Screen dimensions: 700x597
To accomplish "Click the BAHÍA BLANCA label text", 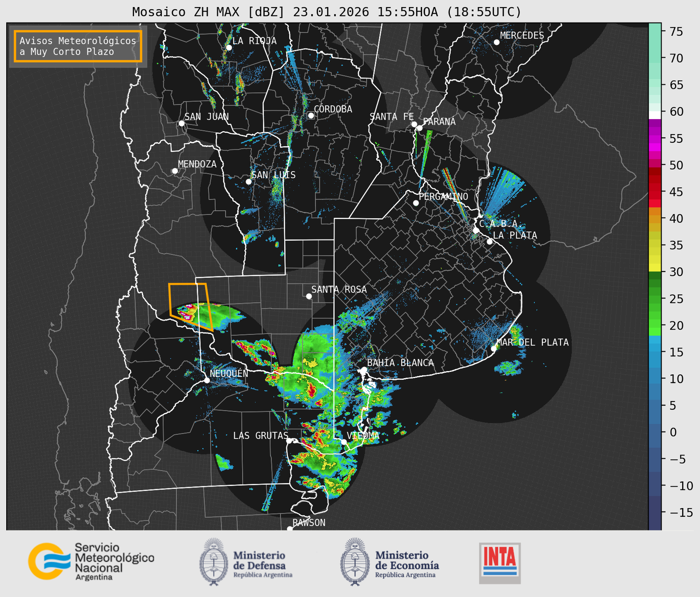I will [x=401, y=362].
